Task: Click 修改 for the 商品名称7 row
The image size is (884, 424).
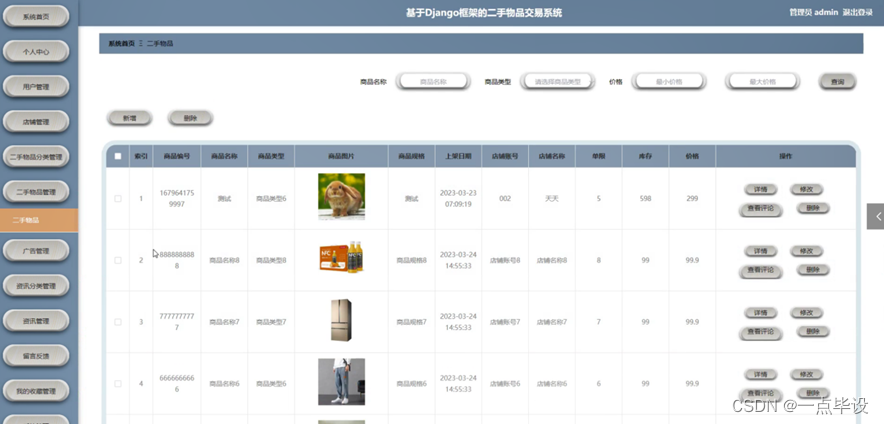Action: tap(806, 313)
